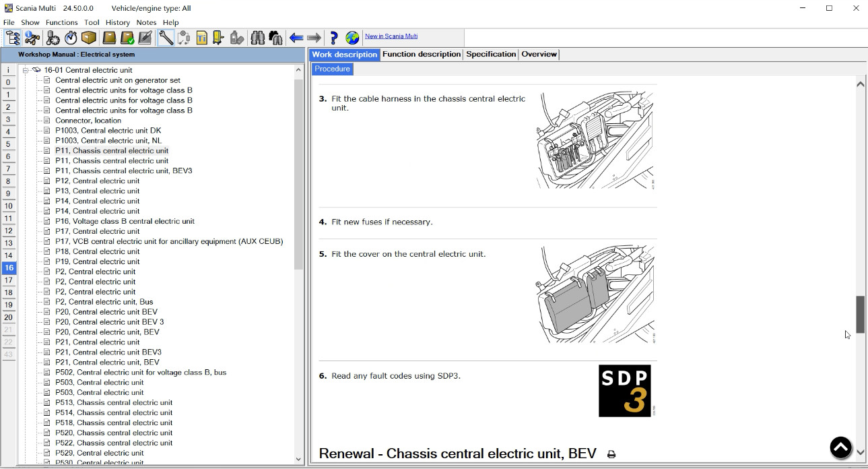Open the Functions menu
This screenshot has height=469, width=868.
coord(62,22)
